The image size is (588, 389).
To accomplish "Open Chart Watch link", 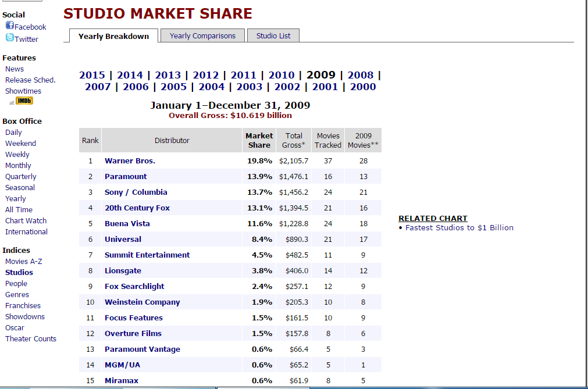I will tap(26, 221).
